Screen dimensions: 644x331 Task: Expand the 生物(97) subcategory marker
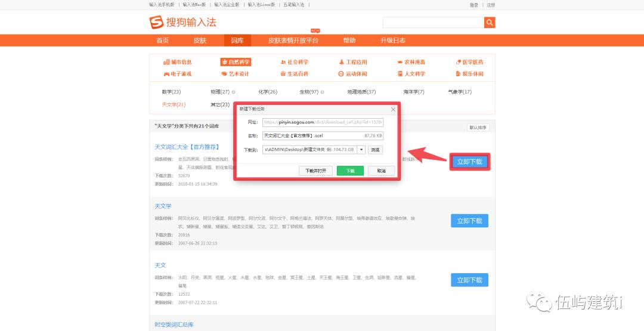click(x=323, y=92)
